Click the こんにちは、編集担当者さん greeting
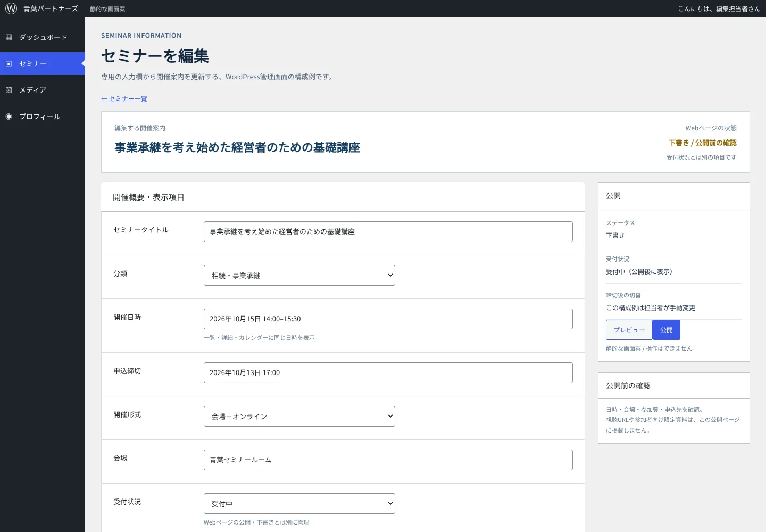The width and height of the screenshot is (766, 532). (719, 9)
